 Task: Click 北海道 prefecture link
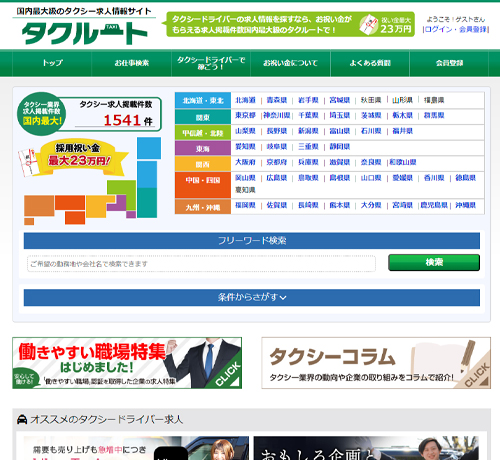tap(245, 100)
